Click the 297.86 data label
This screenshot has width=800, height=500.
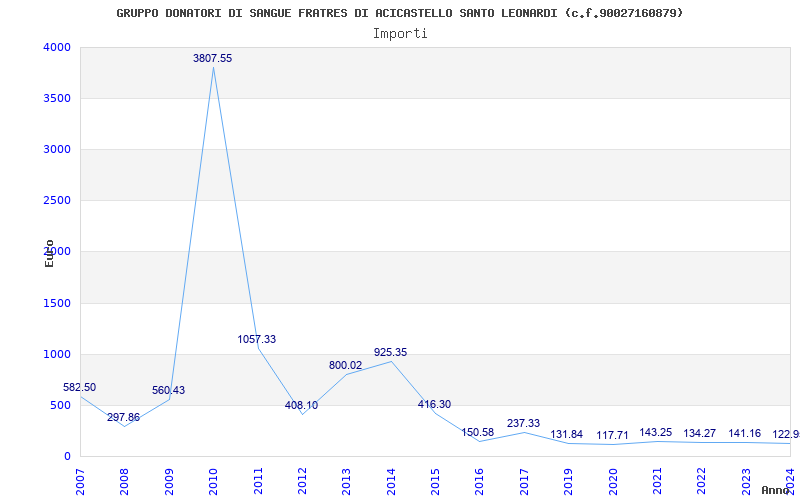[x=123, y=417]
